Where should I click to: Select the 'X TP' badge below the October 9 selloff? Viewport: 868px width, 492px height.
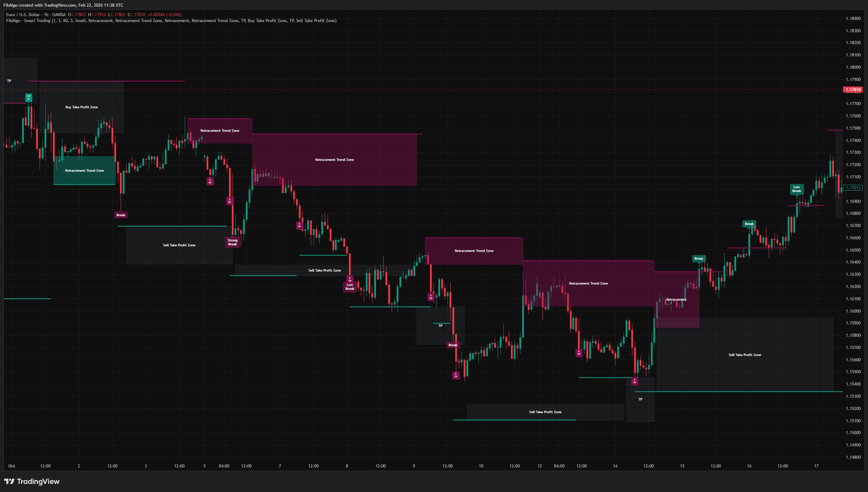[456, 375]
